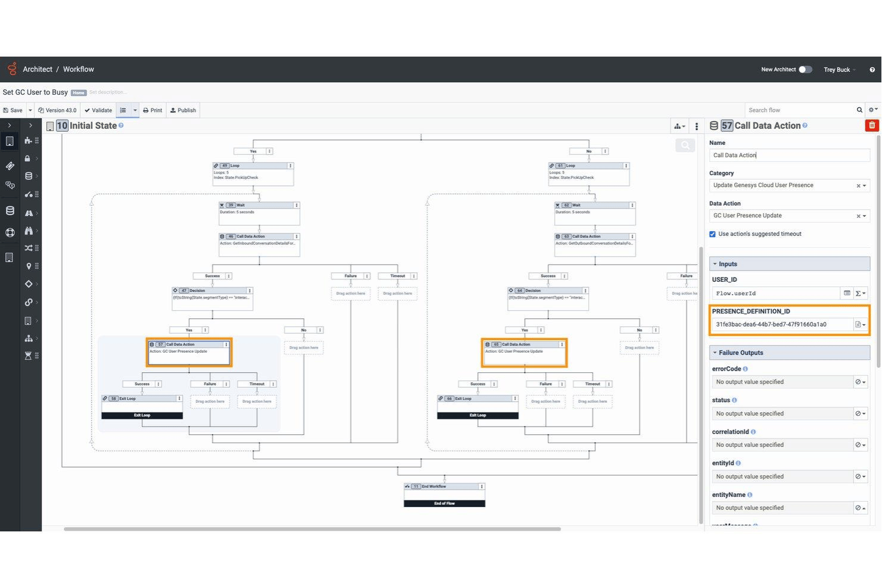
Task: Uncheck Use action's suggested timeout
Action: coord(712,234)
